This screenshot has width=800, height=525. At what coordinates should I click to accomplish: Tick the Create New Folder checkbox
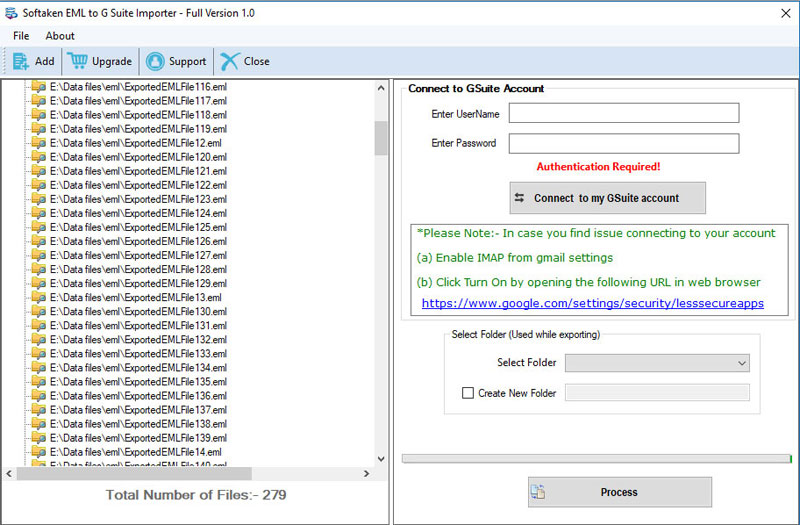click(x=467, y=393)
